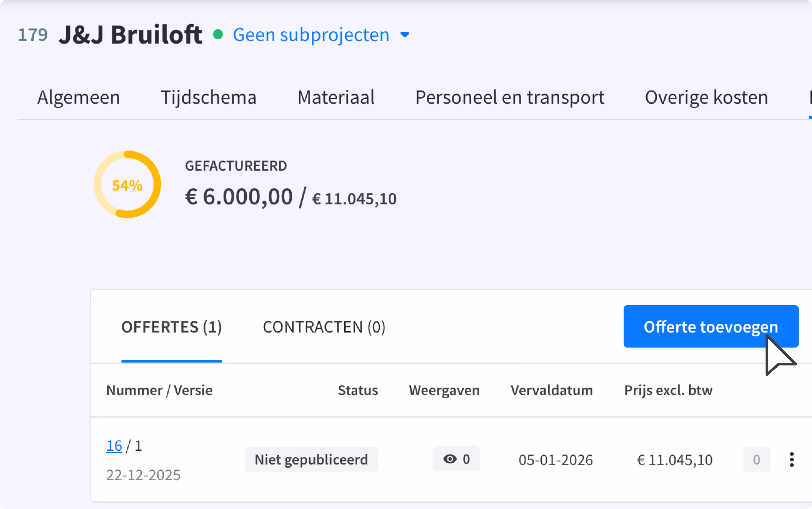The image size is (812, 509).
Task: Show the OFFERTES (1) tab
Action: point(172,327)
